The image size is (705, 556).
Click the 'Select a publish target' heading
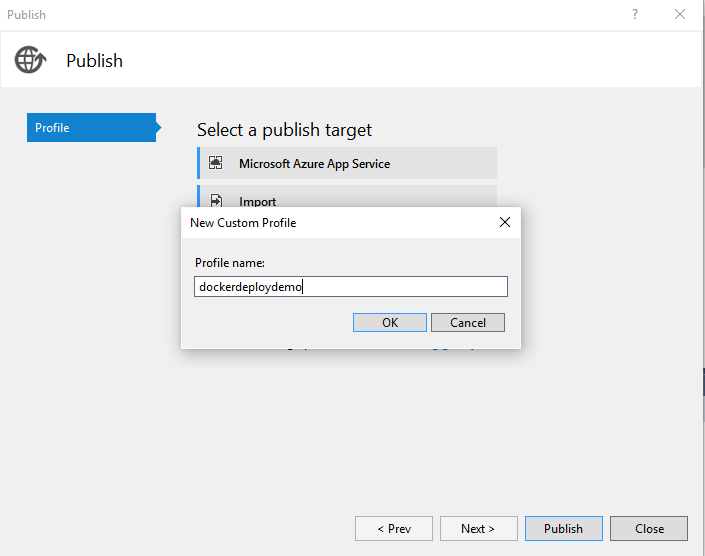pyautogui.click(x=284, y=130)
